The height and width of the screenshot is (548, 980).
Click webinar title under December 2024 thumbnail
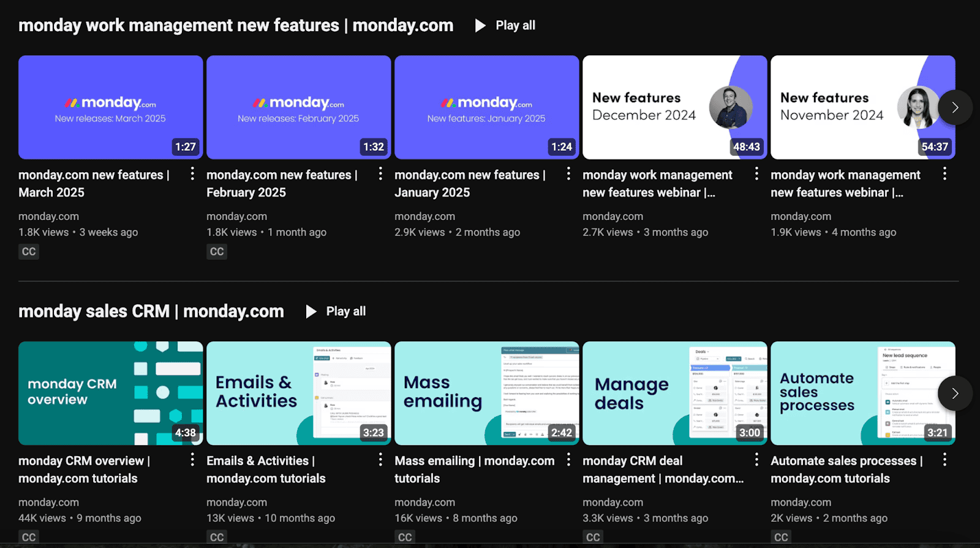657,183
